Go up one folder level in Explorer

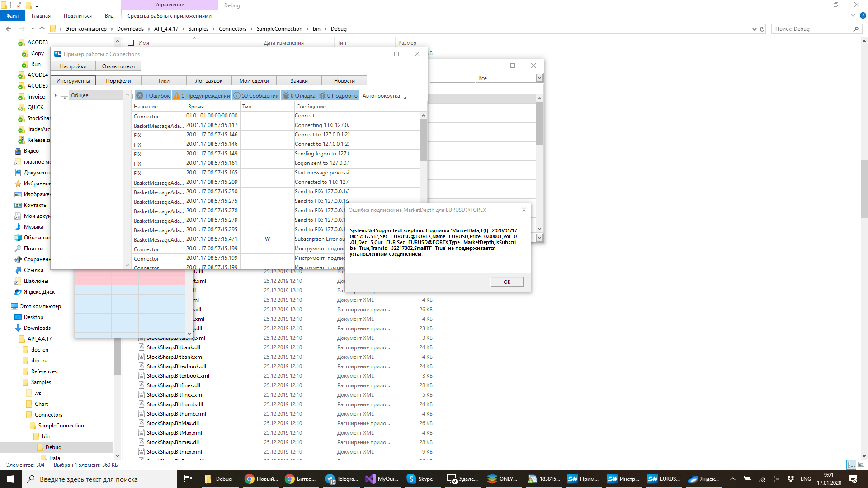tap(42, 29)
